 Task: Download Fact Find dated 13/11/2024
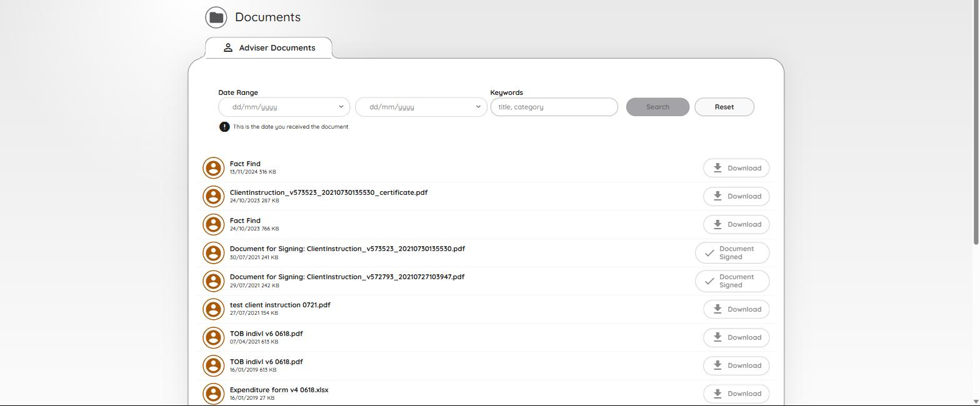point(736,168)
